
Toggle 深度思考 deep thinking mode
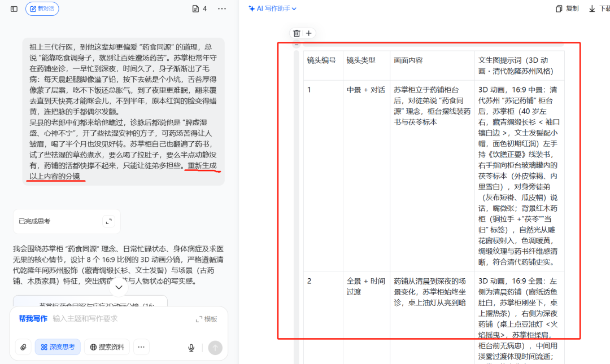click(58, 347)
